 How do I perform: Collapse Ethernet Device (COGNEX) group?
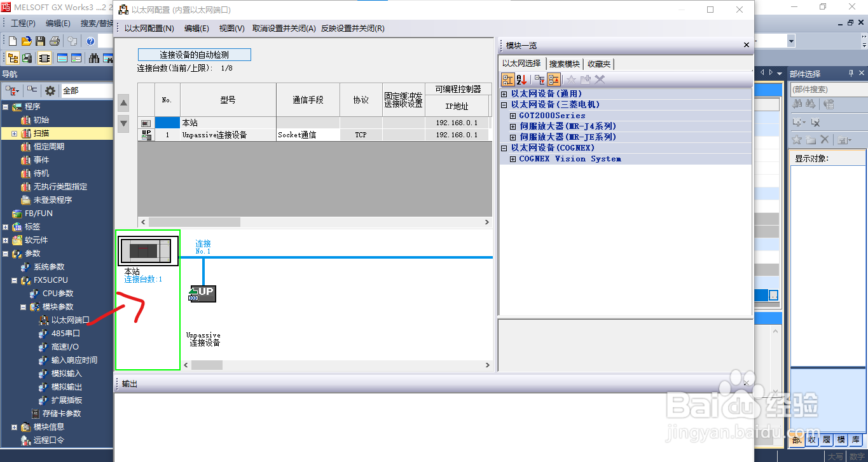[x=504, y=147]
